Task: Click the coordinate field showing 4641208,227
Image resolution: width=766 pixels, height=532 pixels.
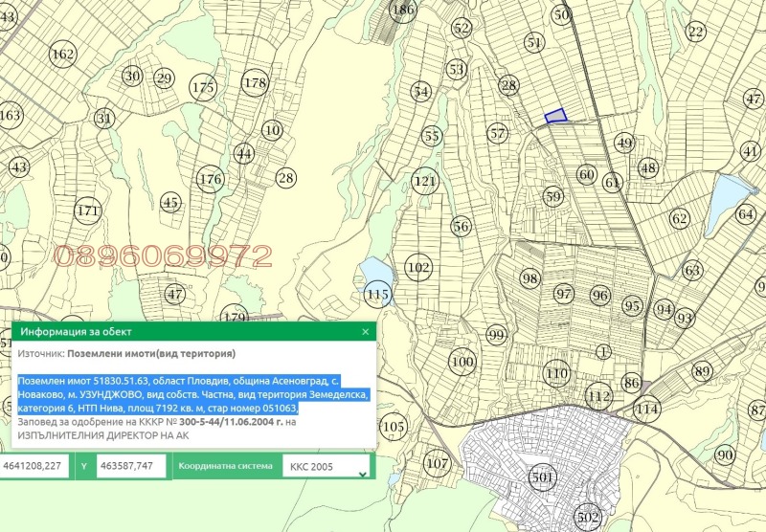Action: pyautogui.click(x=36, y=466)
